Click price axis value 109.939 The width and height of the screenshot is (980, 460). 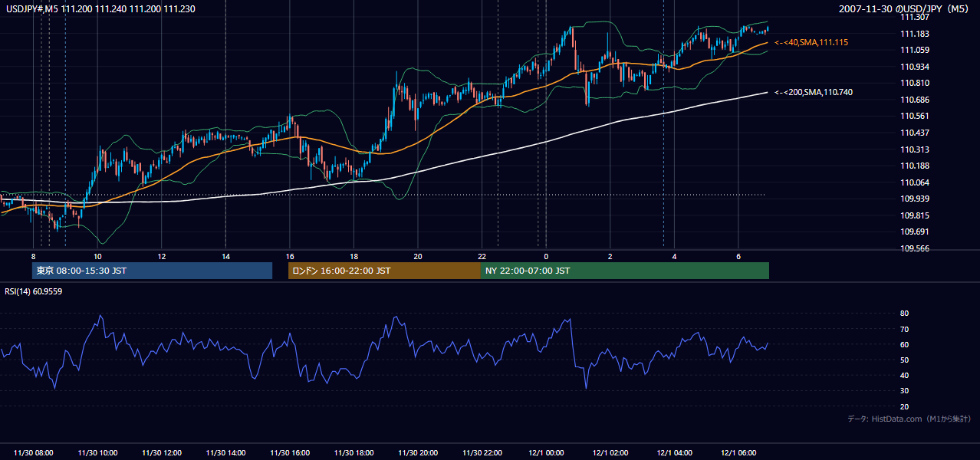914,199
